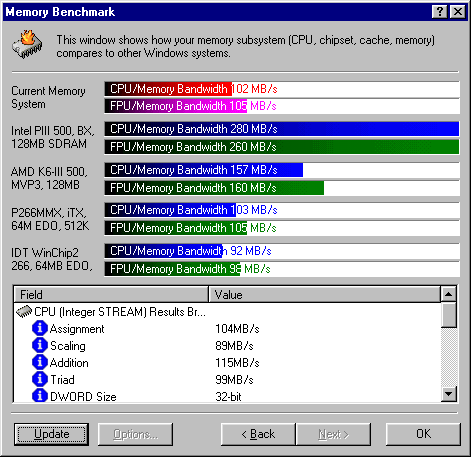Click the info icon beside Assignment
This screenshot has height=457, width=471.
click(40, 328)
